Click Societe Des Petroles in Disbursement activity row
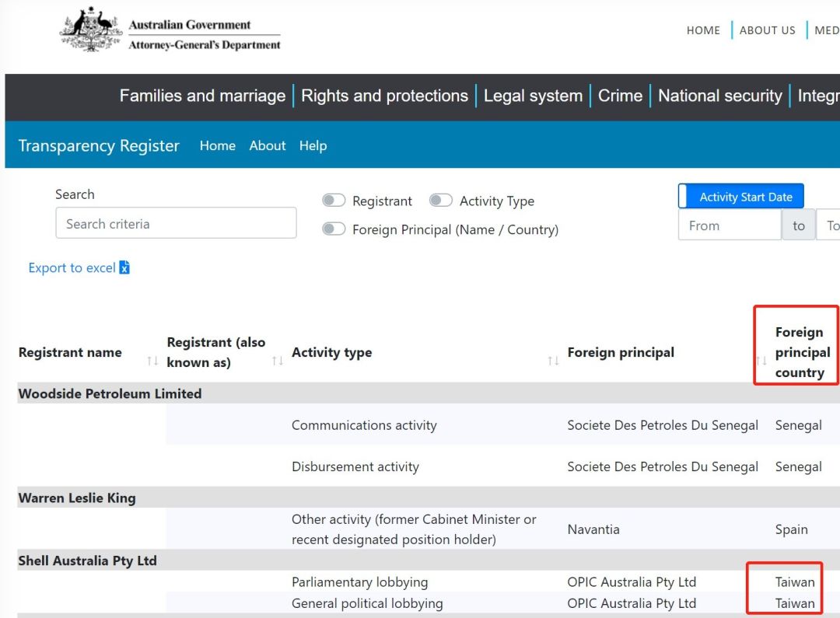 point(663,467)
